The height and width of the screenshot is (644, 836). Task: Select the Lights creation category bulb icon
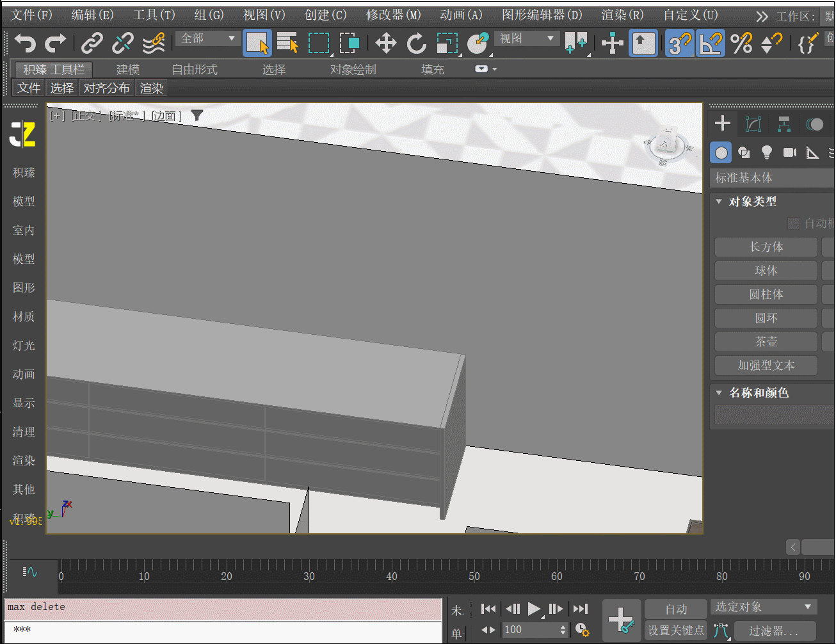coord(766,152)
